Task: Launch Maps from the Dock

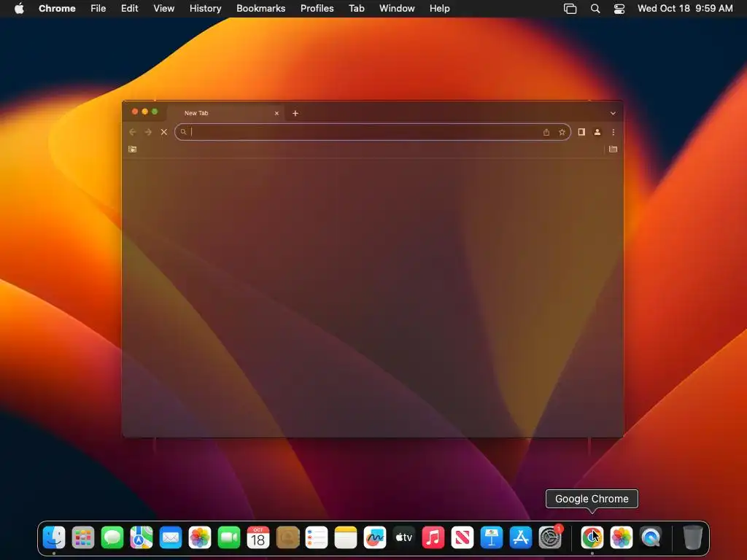Action: point(142,537)
